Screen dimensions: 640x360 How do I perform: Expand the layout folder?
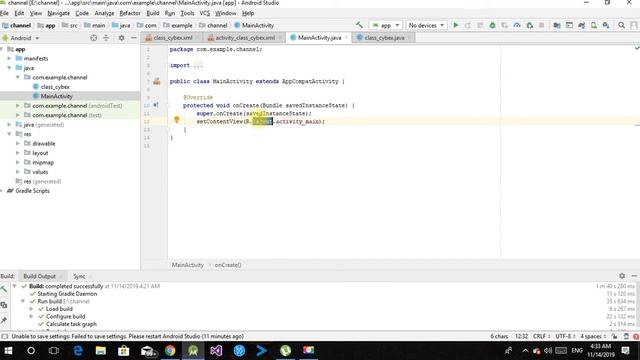pos(18,153)
